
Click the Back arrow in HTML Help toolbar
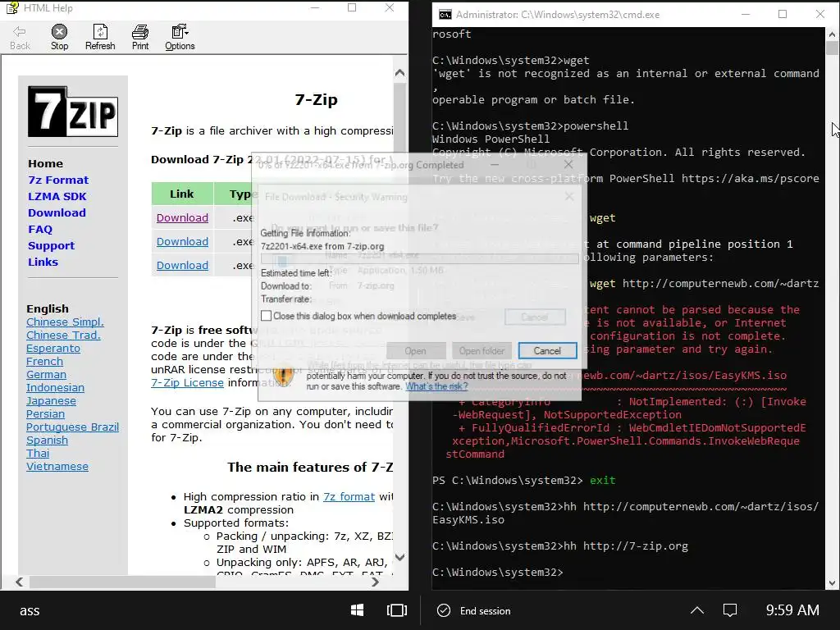[20, 37]
